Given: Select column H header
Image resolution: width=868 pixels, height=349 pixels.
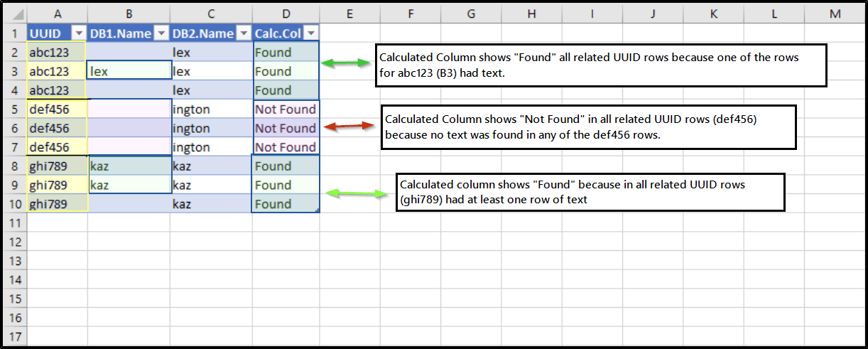Looking at the screenshot, I should point(532,14).
